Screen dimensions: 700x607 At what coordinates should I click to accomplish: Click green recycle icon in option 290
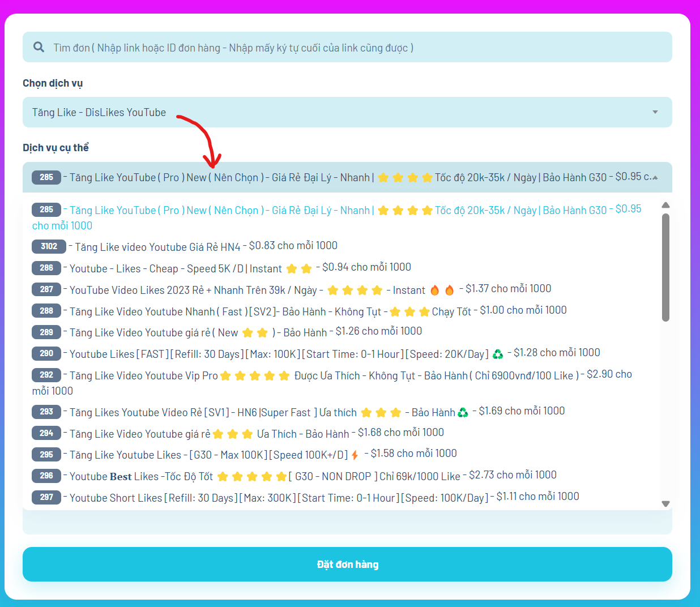point(498,354)
